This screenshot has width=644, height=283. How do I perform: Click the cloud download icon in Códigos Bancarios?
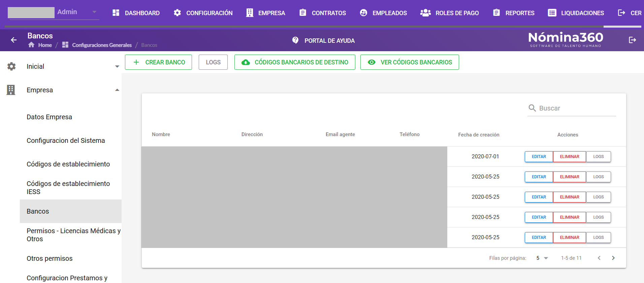pyautogui.click(x=246, y=62)
